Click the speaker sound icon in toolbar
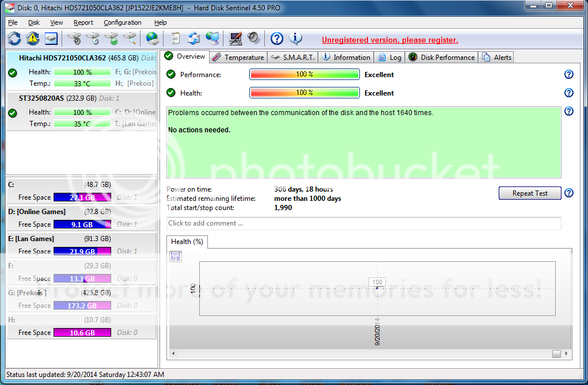 click(253, 39)
